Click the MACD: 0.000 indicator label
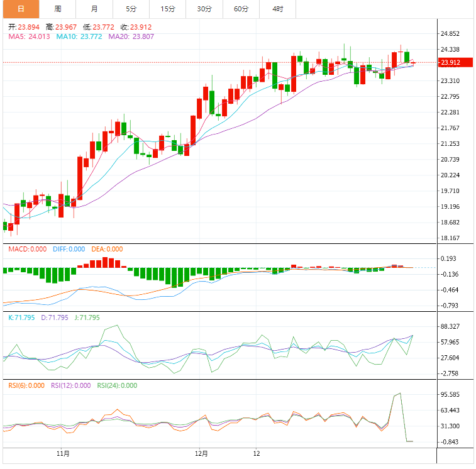Screen dimensions: 476x469 (x=27, y=249)
